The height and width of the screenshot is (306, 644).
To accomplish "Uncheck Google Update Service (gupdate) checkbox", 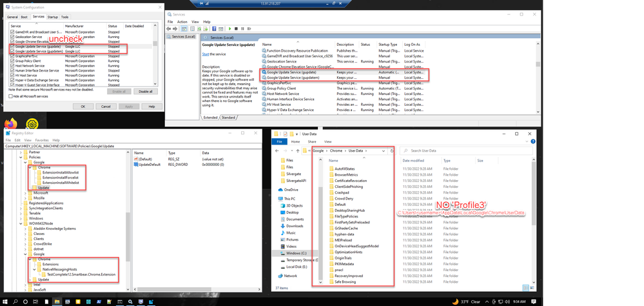I will 12,47.
